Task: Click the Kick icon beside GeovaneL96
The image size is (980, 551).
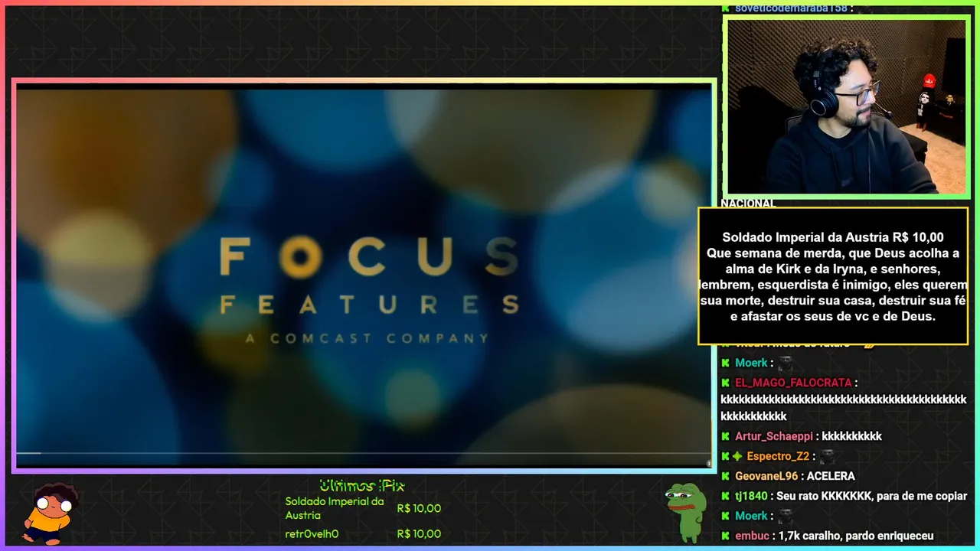Action: 725,476
